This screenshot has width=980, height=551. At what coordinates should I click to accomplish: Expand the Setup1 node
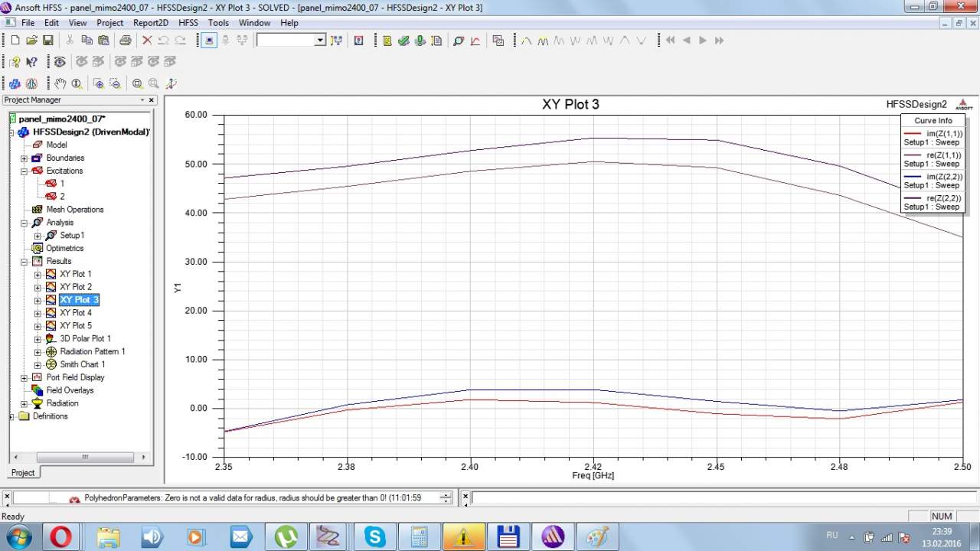(38, 236)
